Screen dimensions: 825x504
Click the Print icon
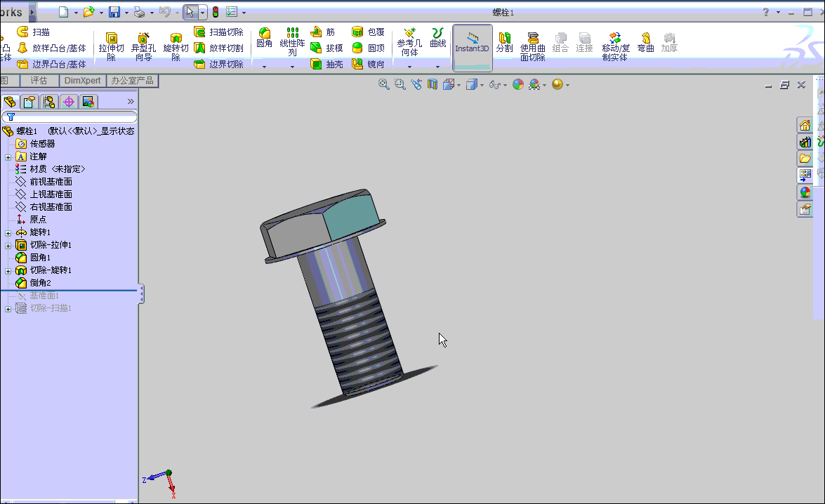[140, 11]
